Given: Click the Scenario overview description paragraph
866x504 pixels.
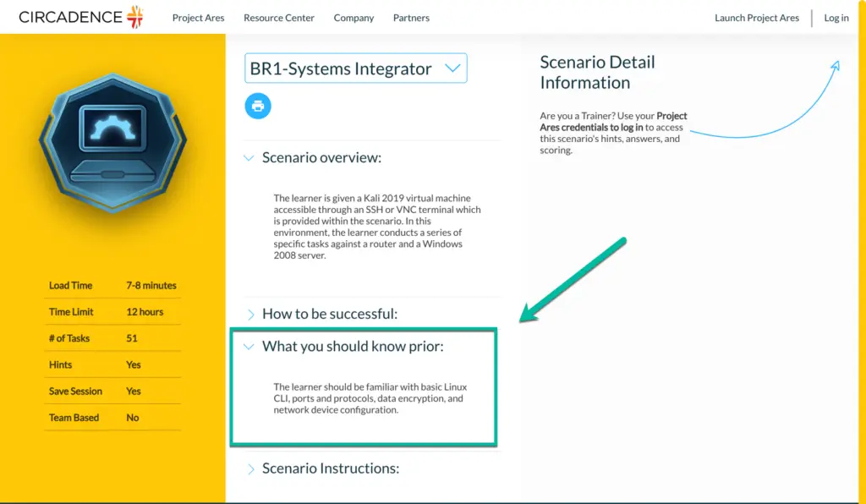Looking at the screenshot, I should (377, 227).
